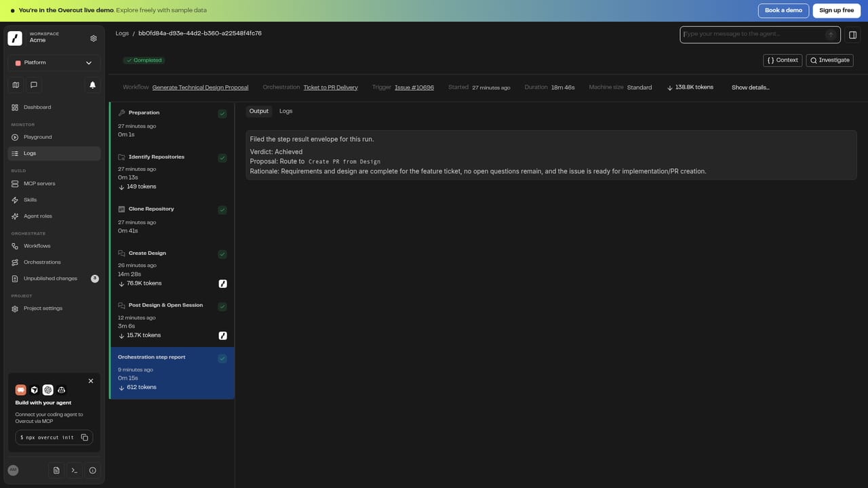Open workspace settings gear beside Acme
This screenshot has height=488, width=868.
tap(94, 38)
